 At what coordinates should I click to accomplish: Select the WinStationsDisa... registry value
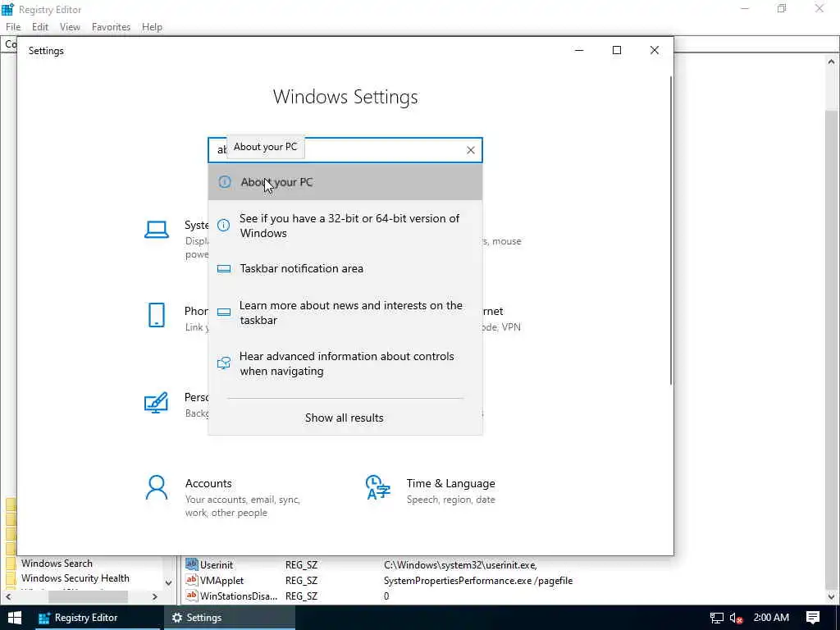pos(239,596)
